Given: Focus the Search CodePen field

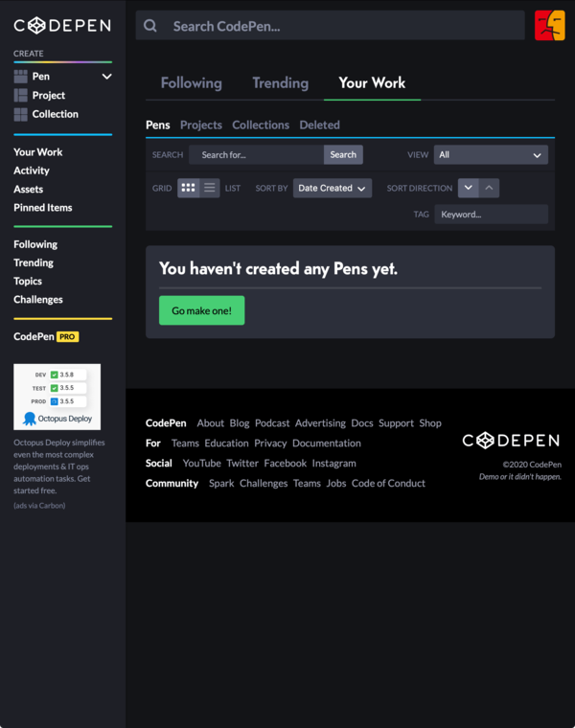Looking at the screenshot, I should [331, 26].
